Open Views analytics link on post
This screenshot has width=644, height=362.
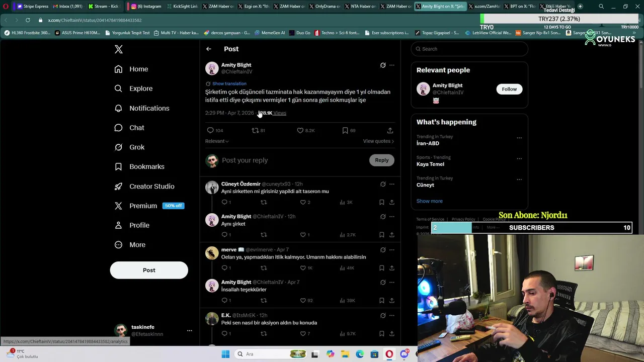(272, 113)
